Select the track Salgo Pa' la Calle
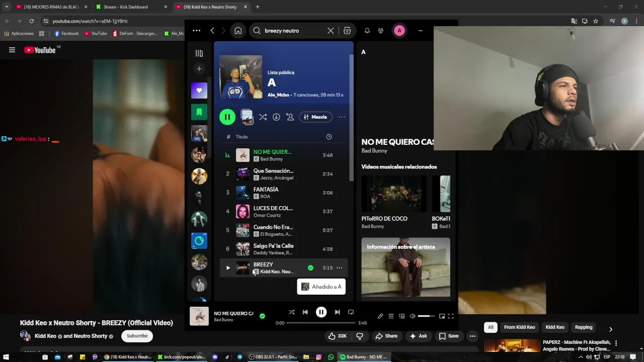 (x=284, y=249)
